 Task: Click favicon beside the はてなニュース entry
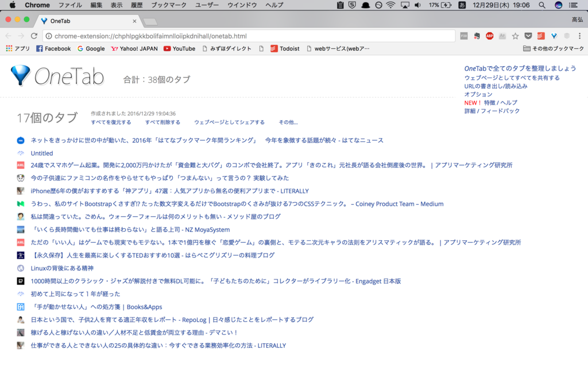21,140
